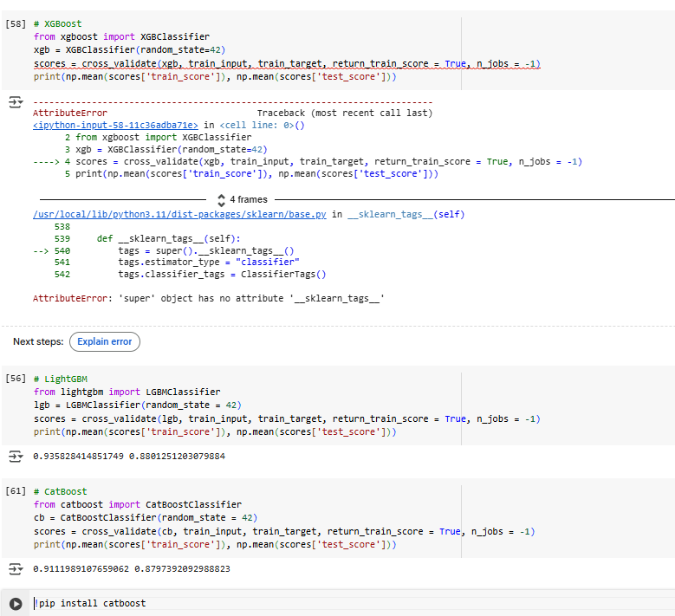
Task: Open output options for the CatBoost result
Action: pyautogui.click(x=16, y=568)
